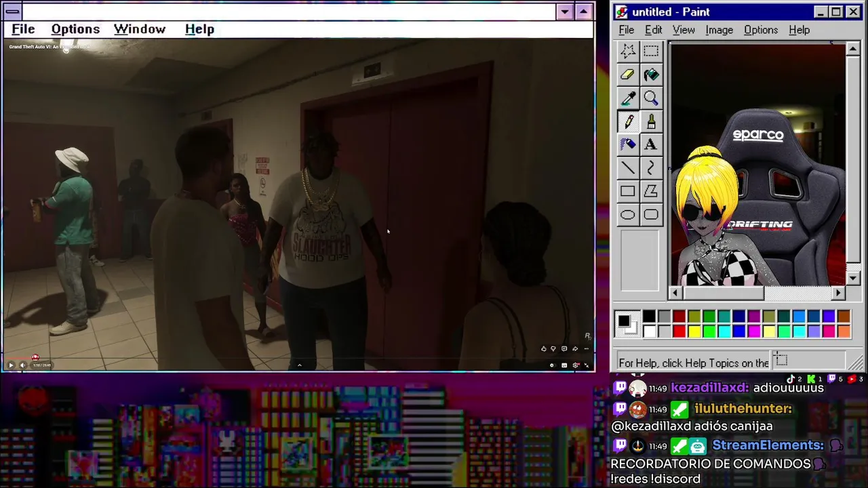Open Paint's File menu
868x488 pixels.
627,30
